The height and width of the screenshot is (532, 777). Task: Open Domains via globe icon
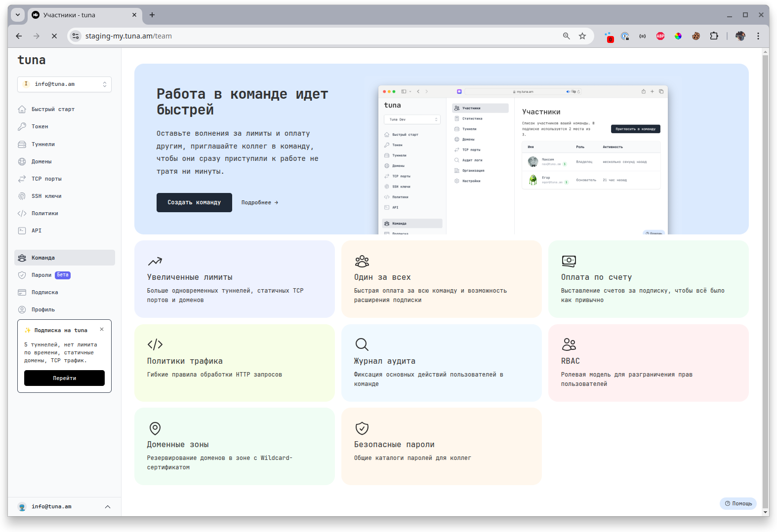22,162
